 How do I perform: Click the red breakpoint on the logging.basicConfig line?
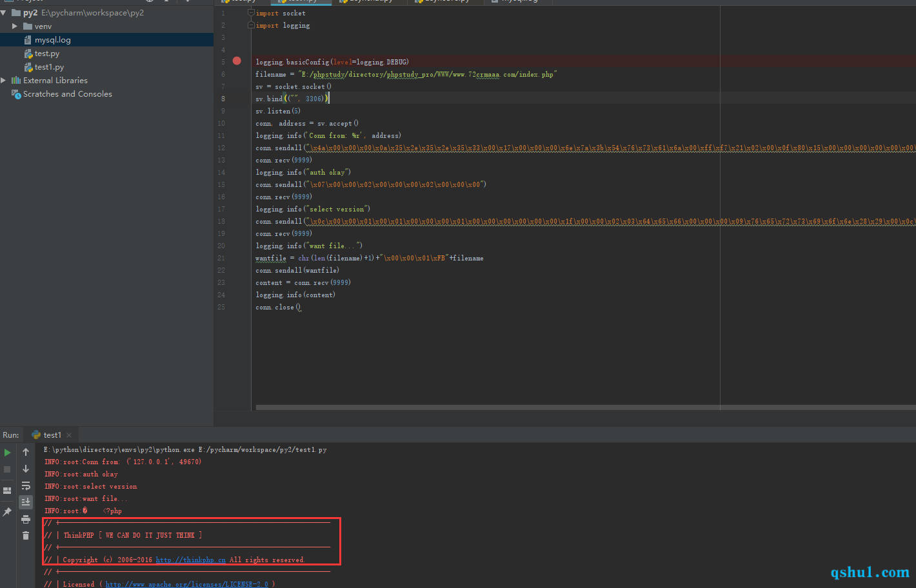[x=237, y=61]
